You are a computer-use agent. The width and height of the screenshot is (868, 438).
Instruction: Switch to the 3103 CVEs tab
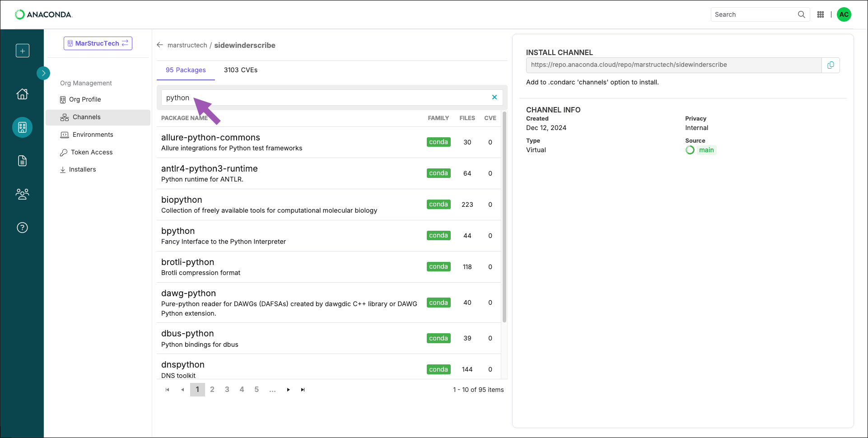(241, 70)
